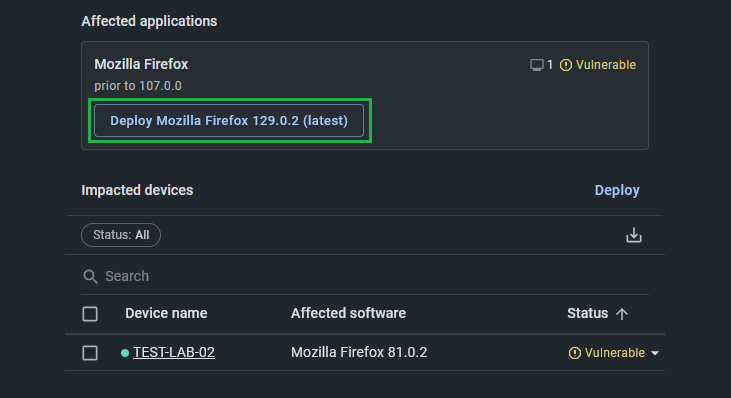Click the device count monitor icon
The height and width of the screenshot is (398, 731).
(537, 65)
